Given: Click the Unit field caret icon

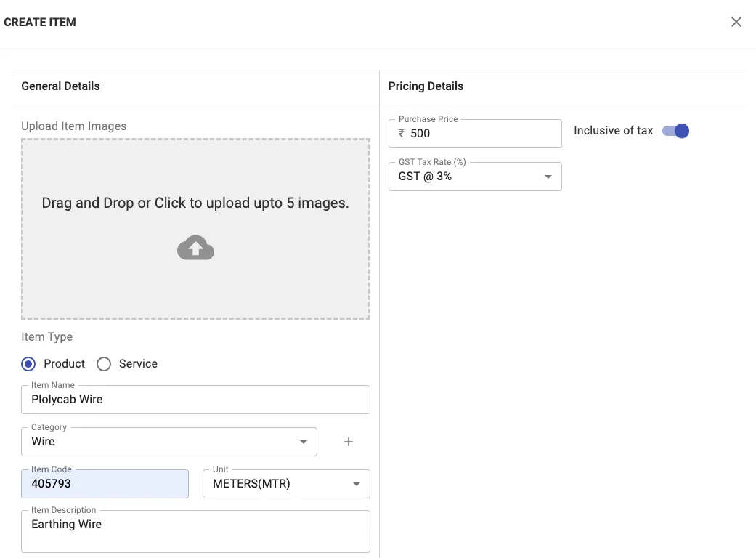Looking at the screenshot, I should (x=357, y=485).
